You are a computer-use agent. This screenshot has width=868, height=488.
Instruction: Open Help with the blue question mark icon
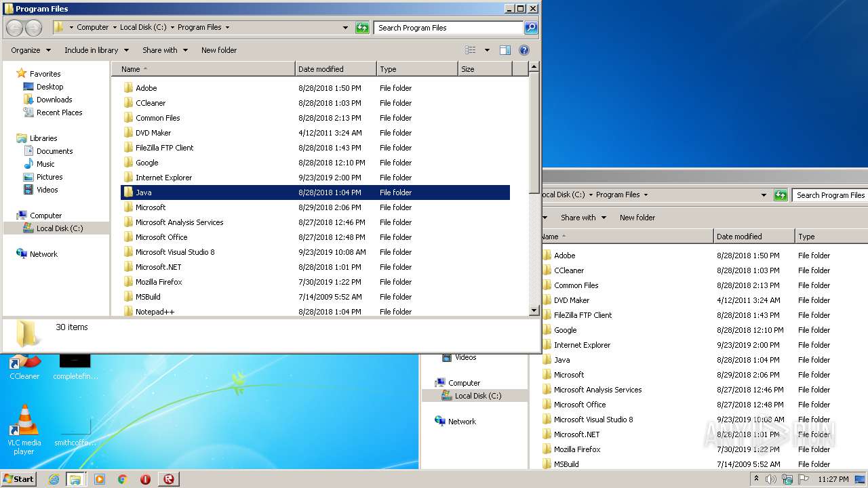coord(524,50)
